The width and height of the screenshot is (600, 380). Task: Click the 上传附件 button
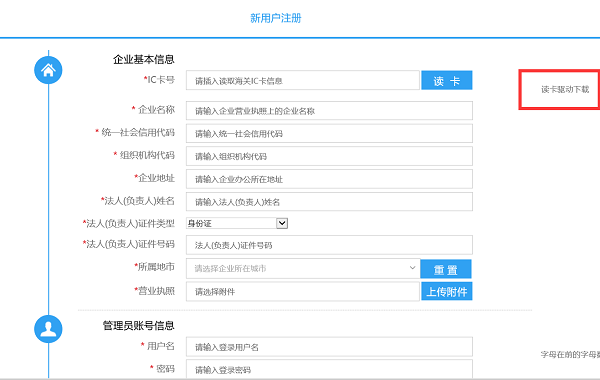(447, 292)
